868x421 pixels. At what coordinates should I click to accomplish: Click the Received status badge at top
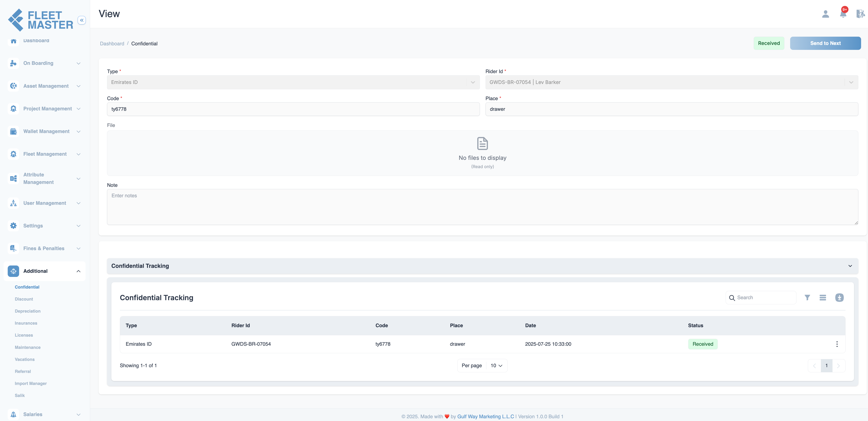769,43
